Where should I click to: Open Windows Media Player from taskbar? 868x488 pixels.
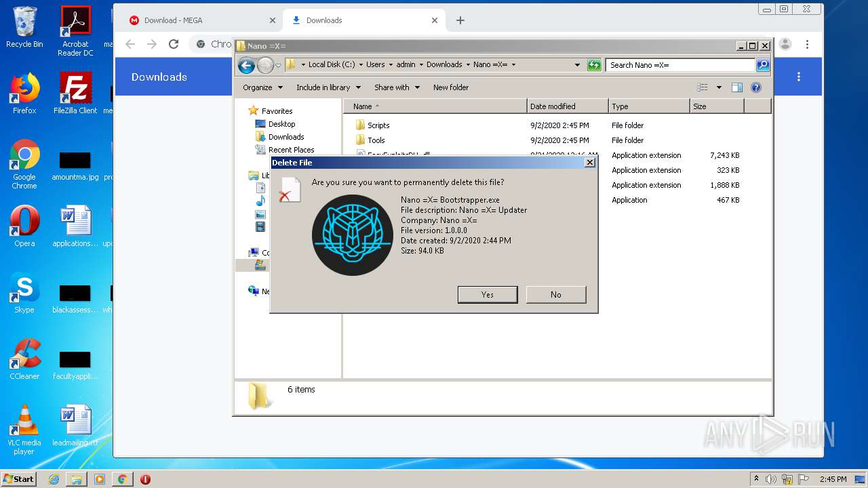point(100,479)
